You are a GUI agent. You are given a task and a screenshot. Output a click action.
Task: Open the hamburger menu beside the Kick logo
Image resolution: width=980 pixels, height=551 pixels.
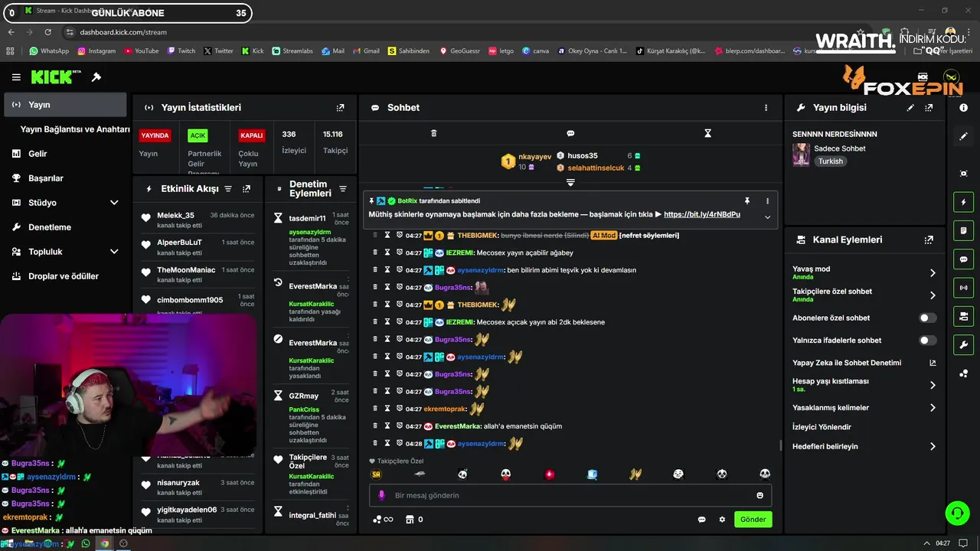tap(16, 77)
